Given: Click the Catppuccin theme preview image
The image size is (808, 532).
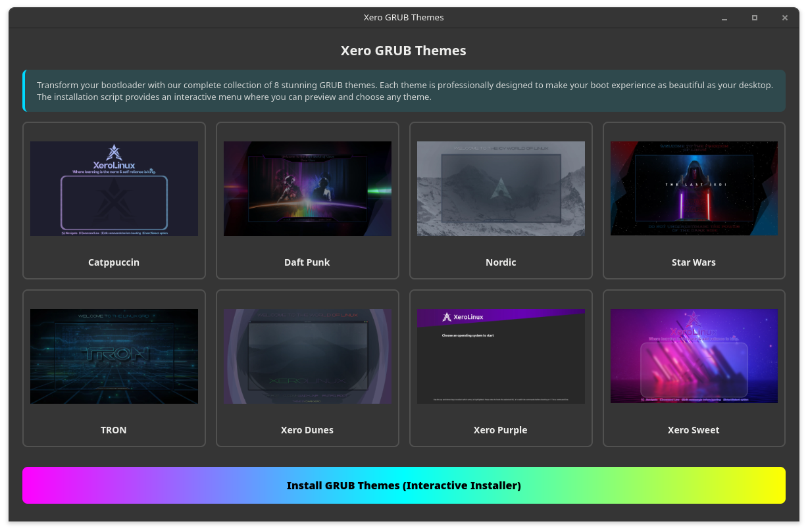Looking at the screenshot, I should [114, 189].
